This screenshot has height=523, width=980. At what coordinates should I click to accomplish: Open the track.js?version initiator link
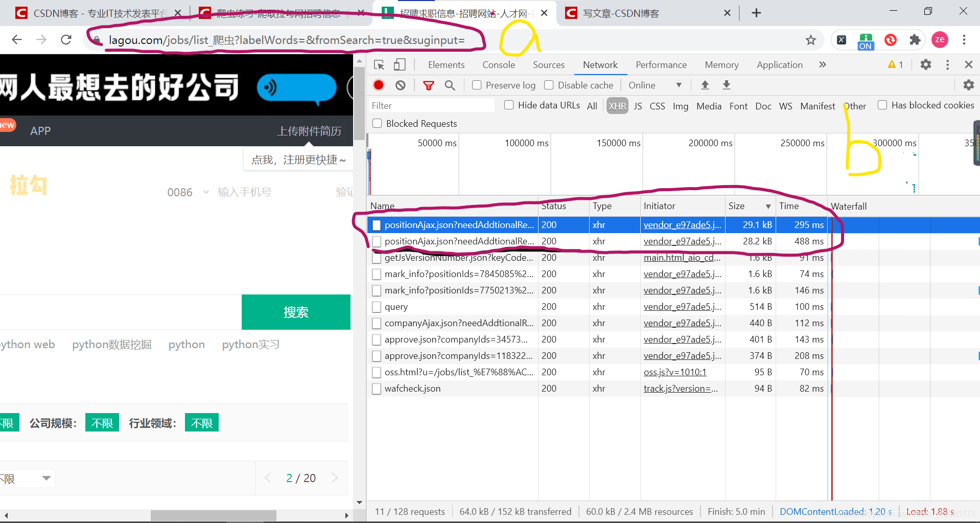pos(681,389)
